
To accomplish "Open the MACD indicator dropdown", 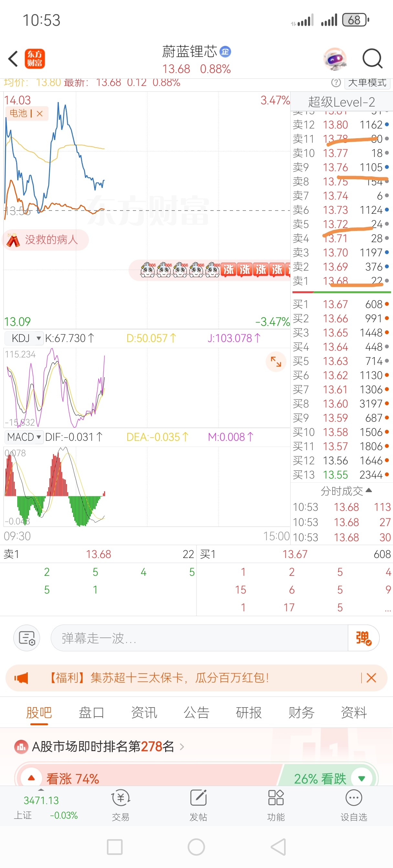I will point(24,437).
